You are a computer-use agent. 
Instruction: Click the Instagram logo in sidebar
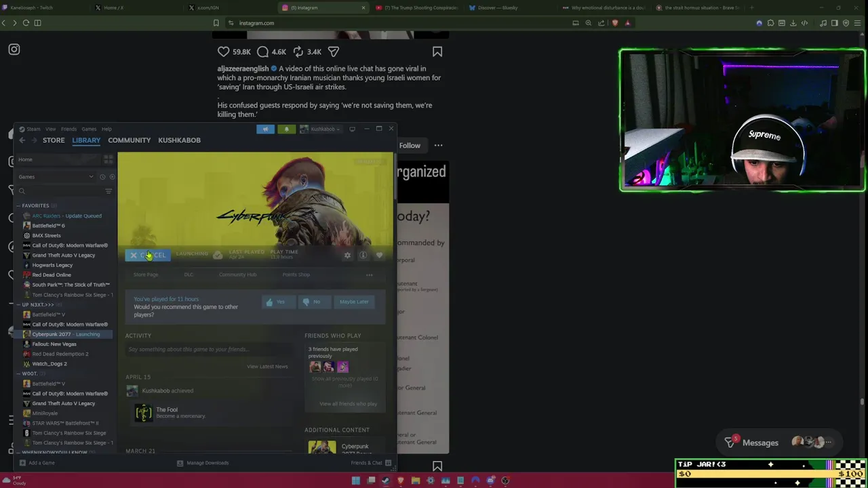pos(14,49)
